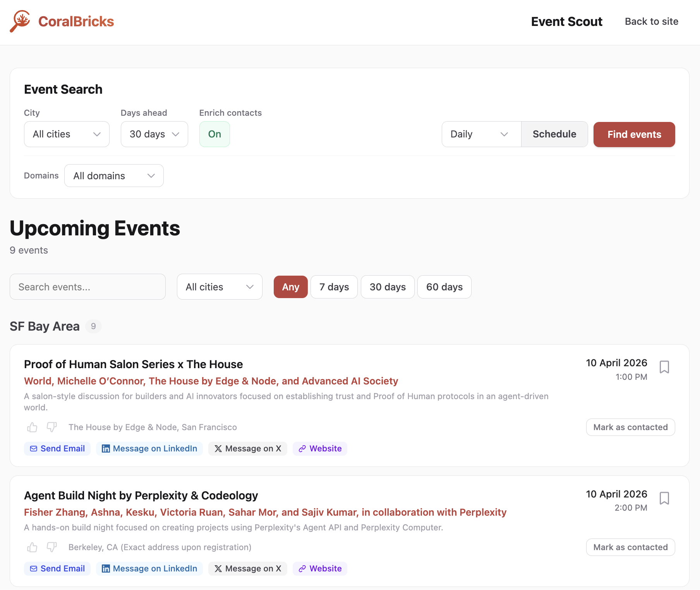Expand the Days ahead dropdown
The height and width of the screenshot is (590, 700).
[154, 134]
